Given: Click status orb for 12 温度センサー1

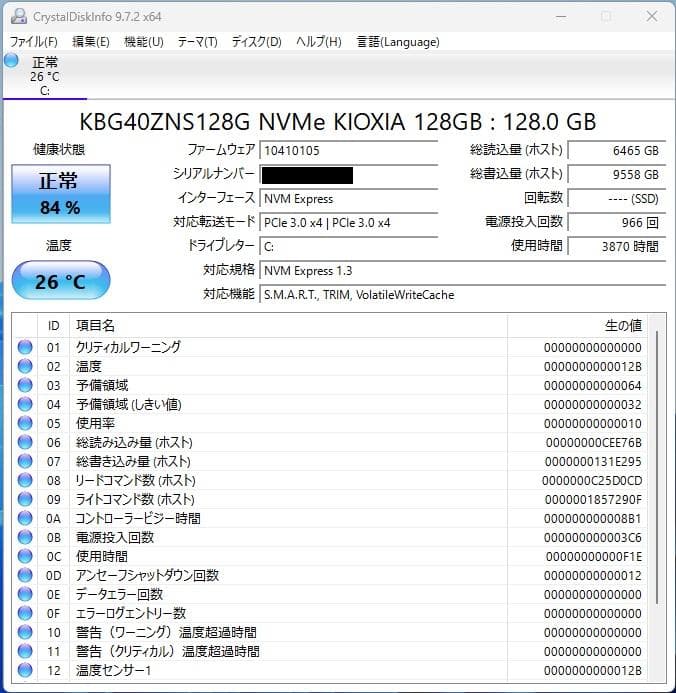Looking at the screenshot, I should click(x=25, y=670).
